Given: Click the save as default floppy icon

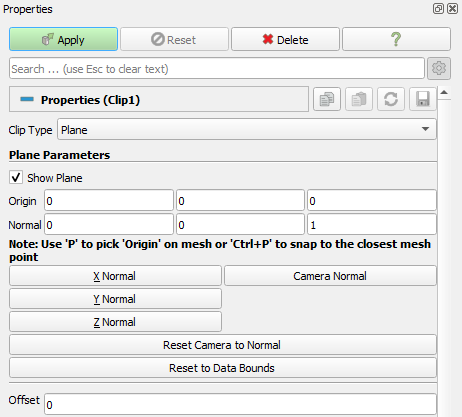Looking at the screenshot, I should [422, 99].
